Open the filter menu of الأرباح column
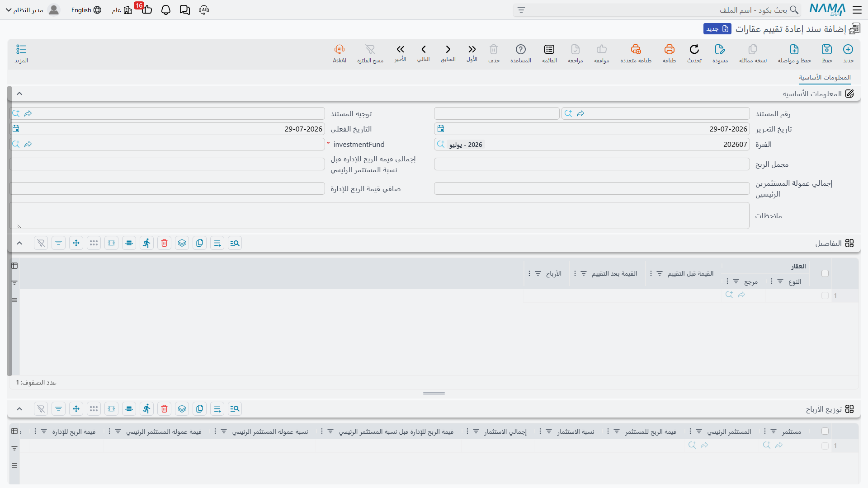The image size is (868, 488). point(538,274)
